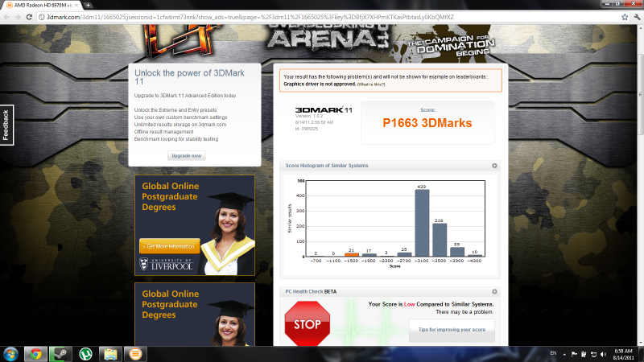Click the 439 bar in the histogram
This screenshot has width=644, height=362.
point(422,223)
